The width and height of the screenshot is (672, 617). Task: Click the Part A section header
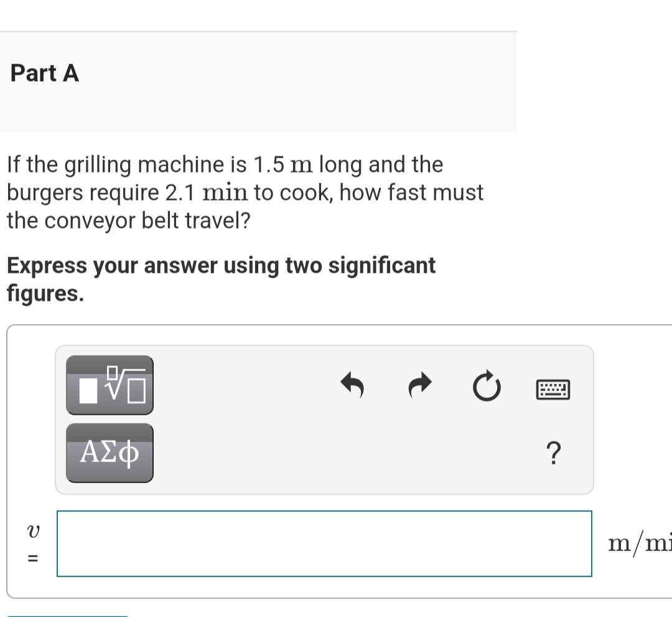(x=44, y=73)
